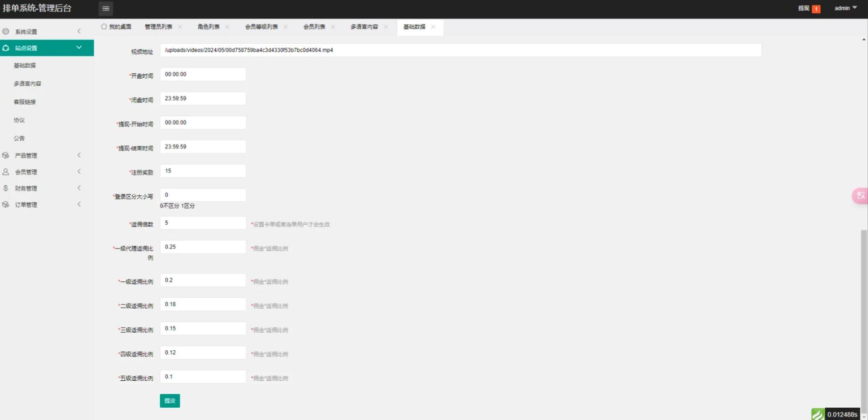Image resolution: width=868 pixels, height=420 pixels.
Task: Open 客服链接 in the sidebar
Action: pos(25,102)
